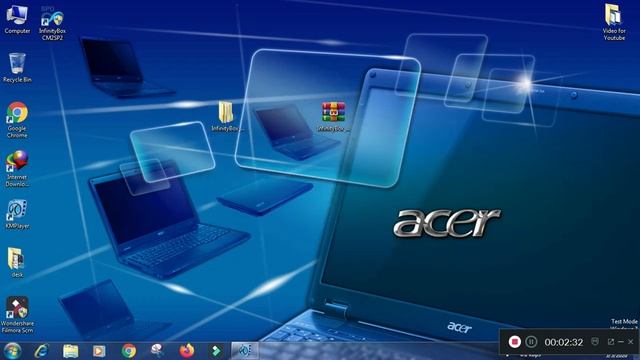Open Filmora from the taskbar
640x360 pixels.
pyautogui.click(x=216, y=351)
